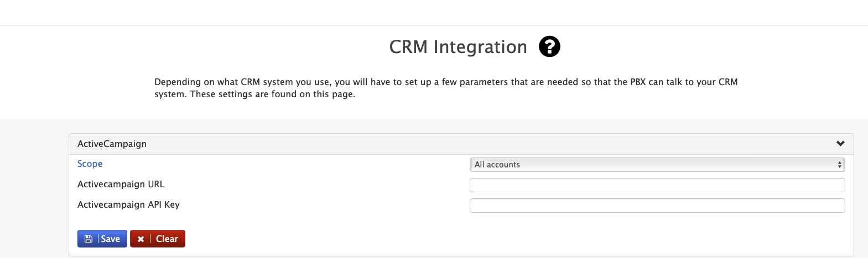Click the description paragraph about CRM parameters
This screenshot has height=258, width=868.
tap(446, 88)
